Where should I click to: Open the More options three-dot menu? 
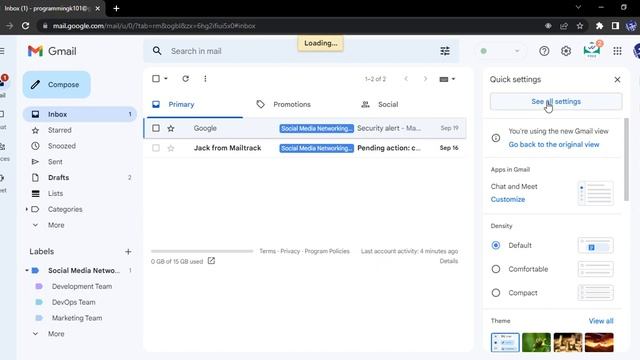205,78
